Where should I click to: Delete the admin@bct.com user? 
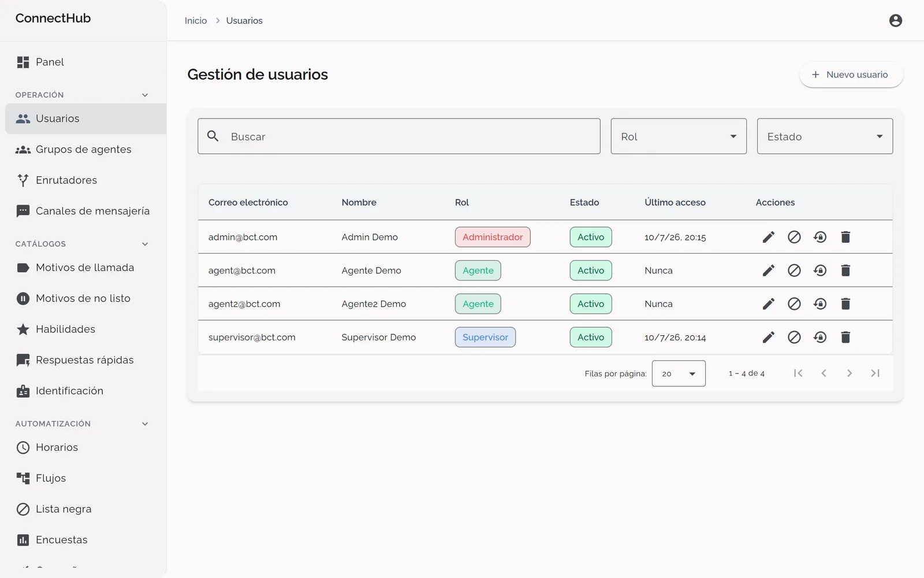[845, 237]
